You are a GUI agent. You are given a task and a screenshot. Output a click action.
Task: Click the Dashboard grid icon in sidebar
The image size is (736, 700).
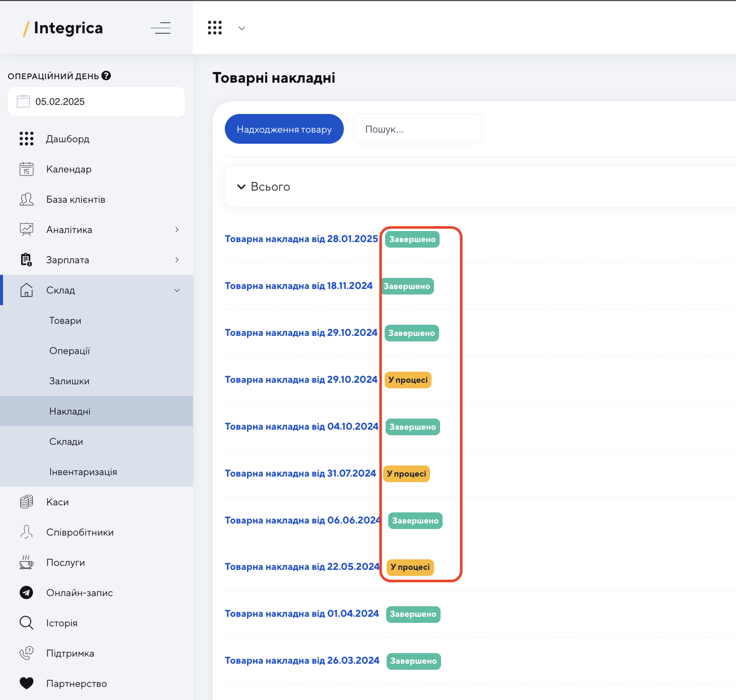coord(26,139)
